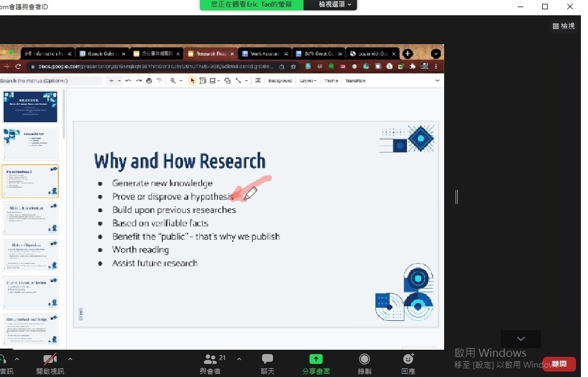The height and width of the screenshot is (377, 588).
Task: Expand the caret next to participants count
Action: pos(239,359)
